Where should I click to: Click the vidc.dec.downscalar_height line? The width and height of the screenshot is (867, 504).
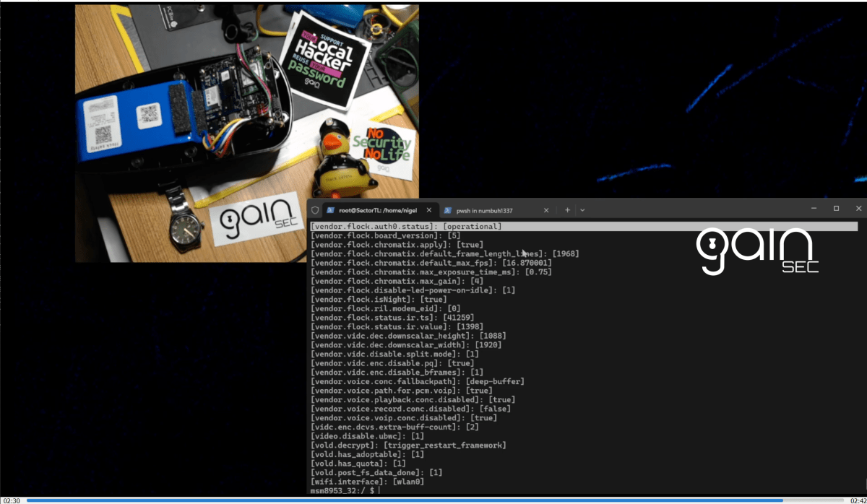(408, 336)
